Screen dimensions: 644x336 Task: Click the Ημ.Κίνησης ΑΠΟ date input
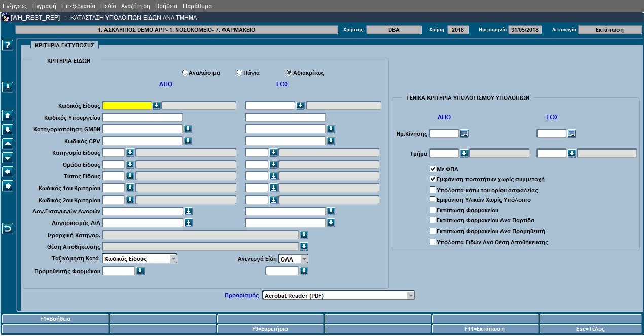[444, 134]
